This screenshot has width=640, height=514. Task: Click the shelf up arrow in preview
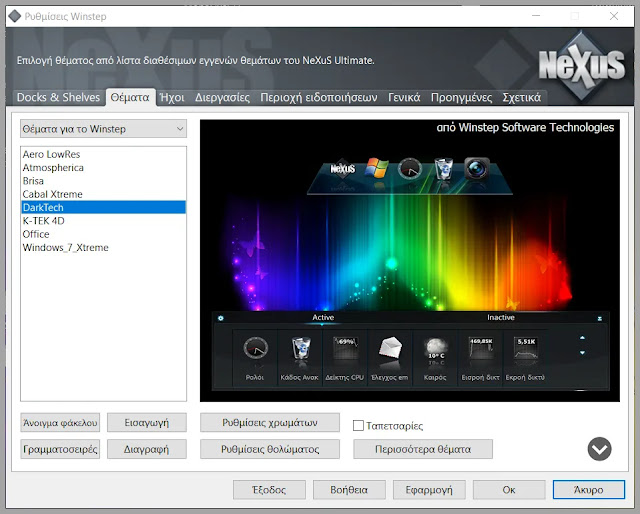point(582,338)
